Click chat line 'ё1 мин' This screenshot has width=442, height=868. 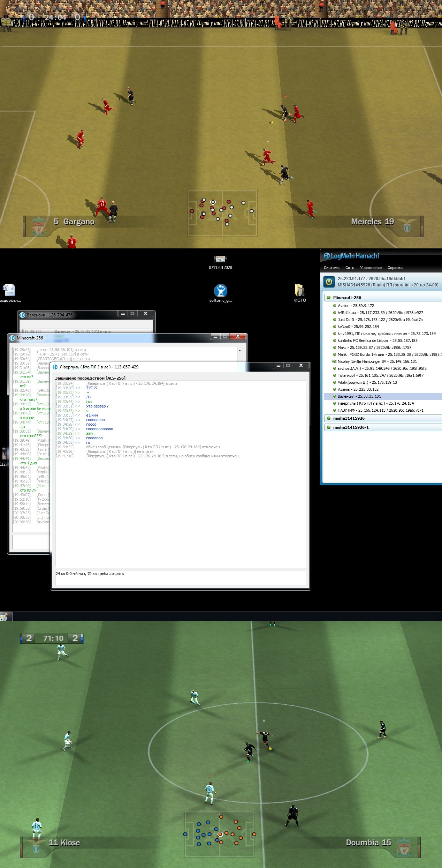point(92,415)
